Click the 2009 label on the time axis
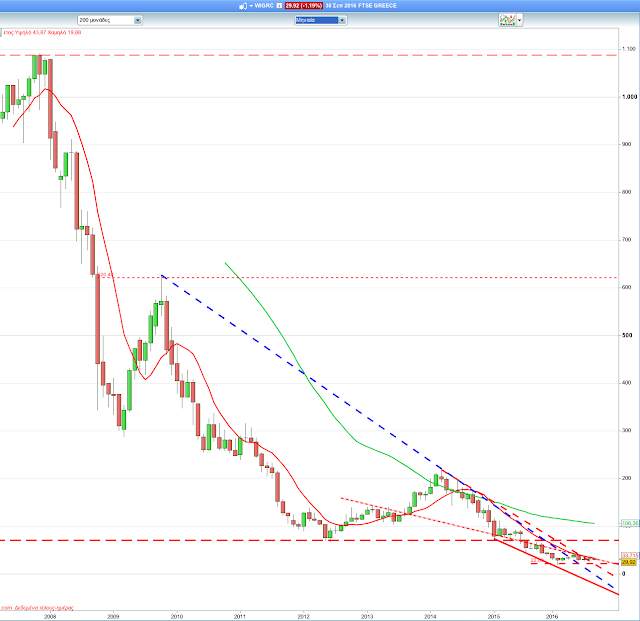Screen dimensions: 640x621 [x=113, y=617]
